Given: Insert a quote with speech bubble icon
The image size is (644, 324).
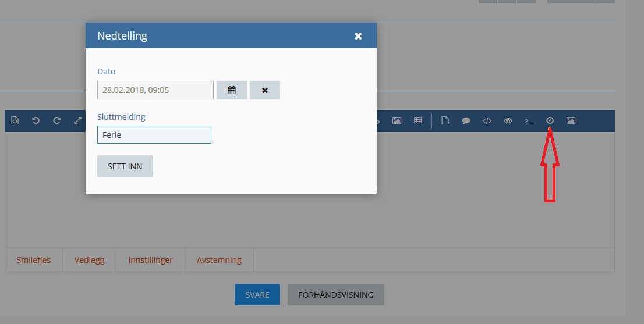Looking at the screenshot, I should tap(466, 121).
